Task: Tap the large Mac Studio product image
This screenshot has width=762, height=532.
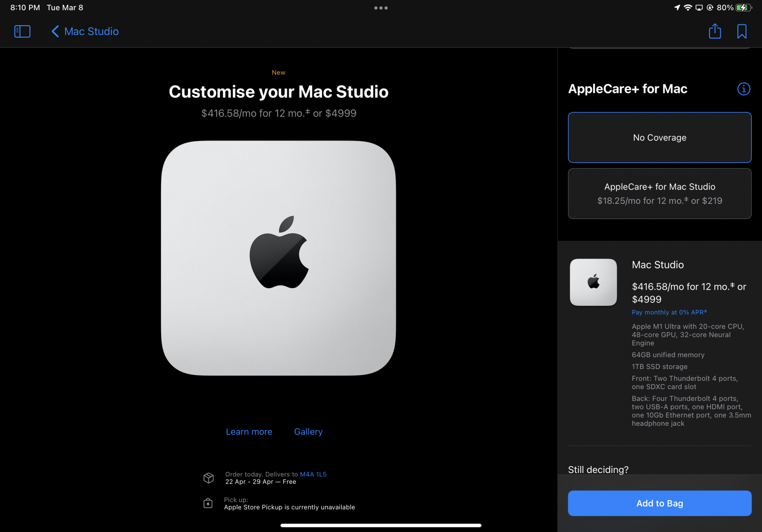Action: (x=279, y=258)
